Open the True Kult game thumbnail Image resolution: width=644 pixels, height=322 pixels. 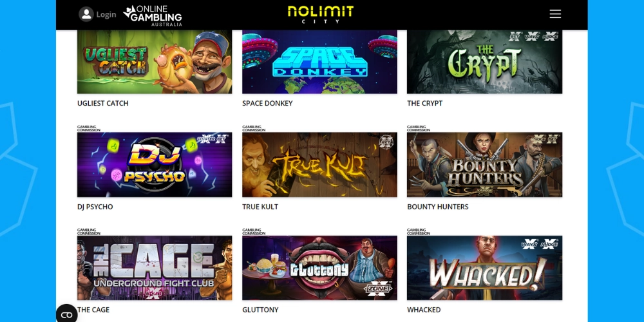[319, 165]
